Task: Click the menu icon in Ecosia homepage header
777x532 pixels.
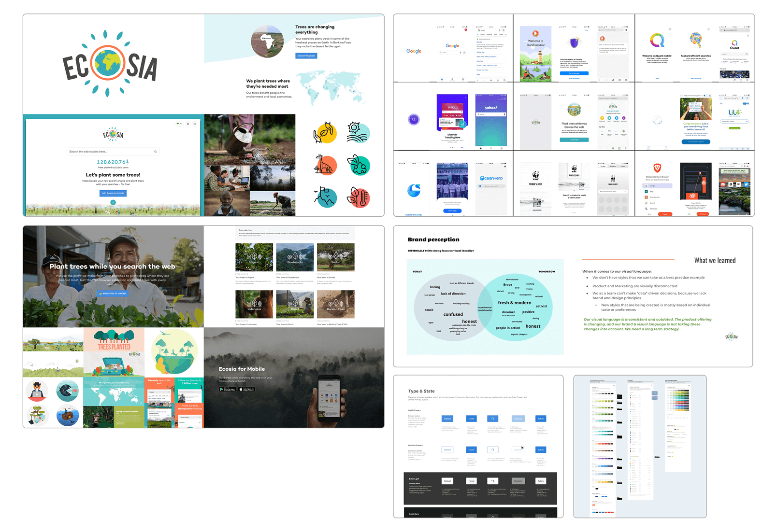Action: coord(195,124)
